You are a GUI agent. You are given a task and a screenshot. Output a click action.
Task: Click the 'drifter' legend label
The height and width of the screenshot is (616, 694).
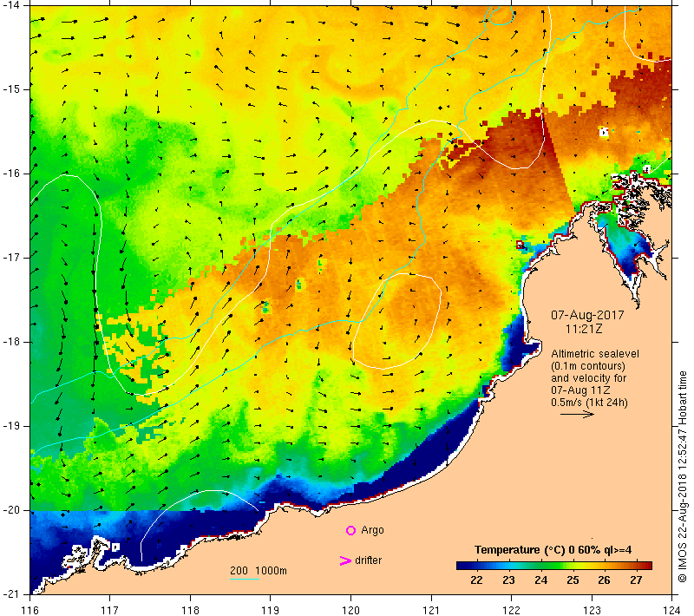click(x=368, y=560)
